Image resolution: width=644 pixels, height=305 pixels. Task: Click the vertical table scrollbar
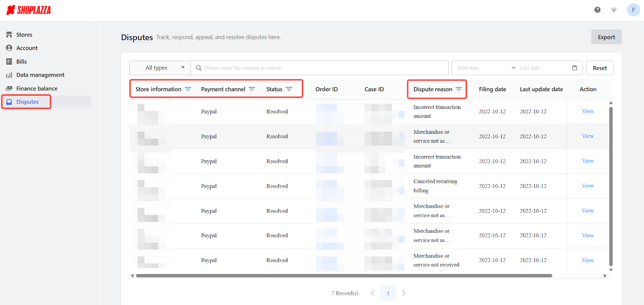(x=611, y=186)
